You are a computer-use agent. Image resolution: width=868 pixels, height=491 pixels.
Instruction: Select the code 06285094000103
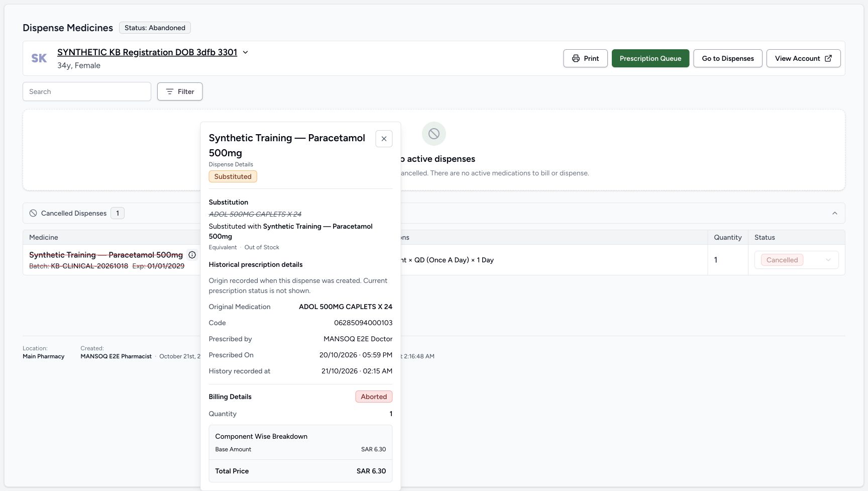pos(363,323)
